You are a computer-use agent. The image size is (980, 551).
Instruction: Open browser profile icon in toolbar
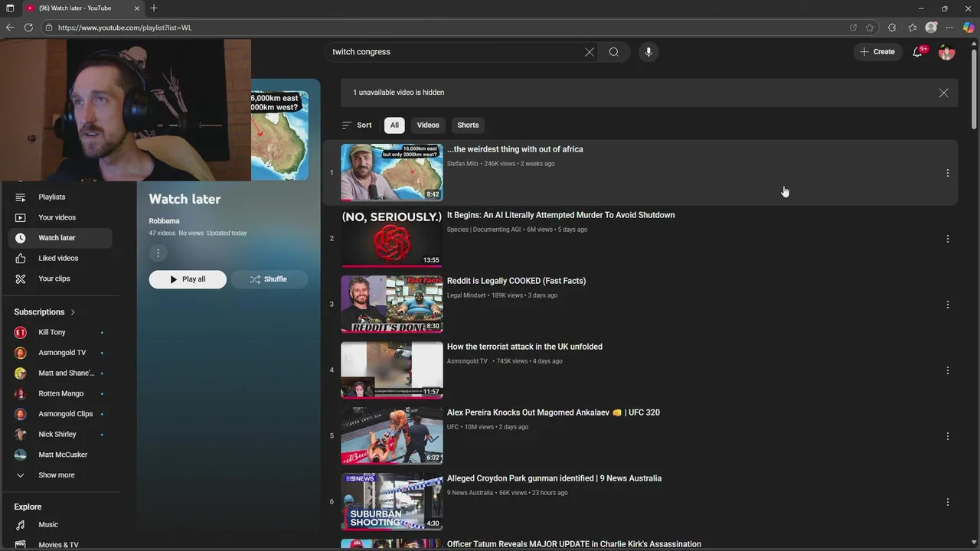pos(931,28)
